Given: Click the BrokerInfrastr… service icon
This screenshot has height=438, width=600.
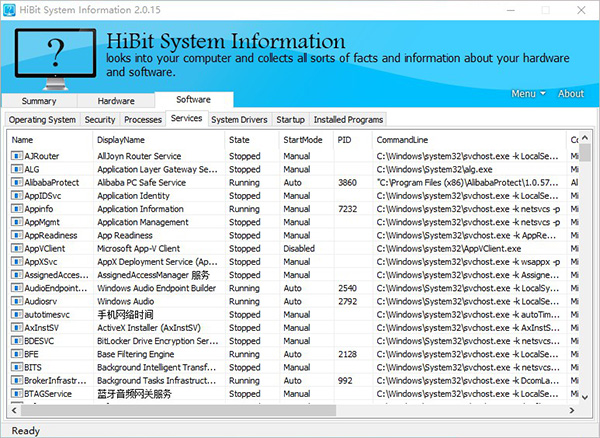Looking at the screenshot, I should (x=17, y=380).
